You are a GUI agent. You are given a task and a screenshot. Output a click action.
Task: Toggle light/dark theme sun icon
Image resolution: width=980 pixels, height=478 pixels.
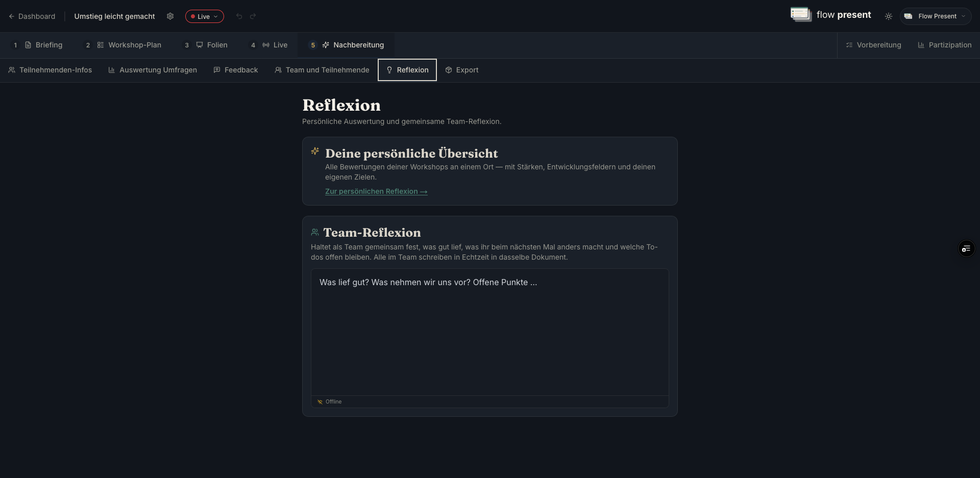coord(888,16)
